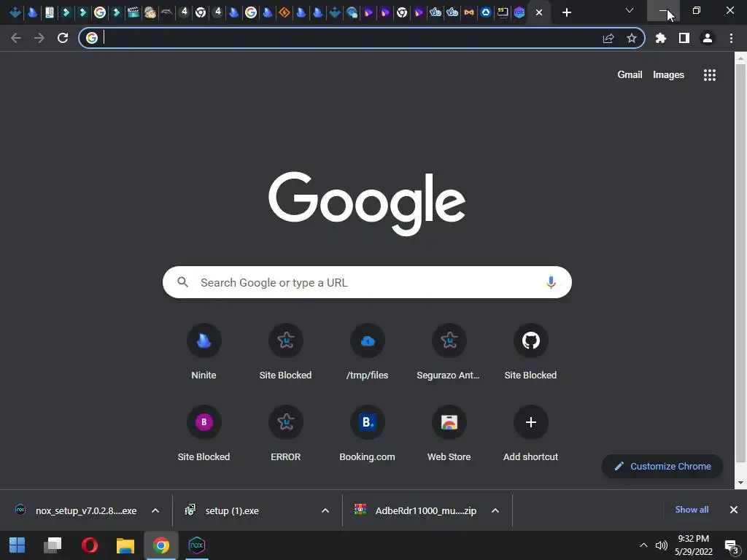Click the vertical page scrollbar thumb

(740, 262)
